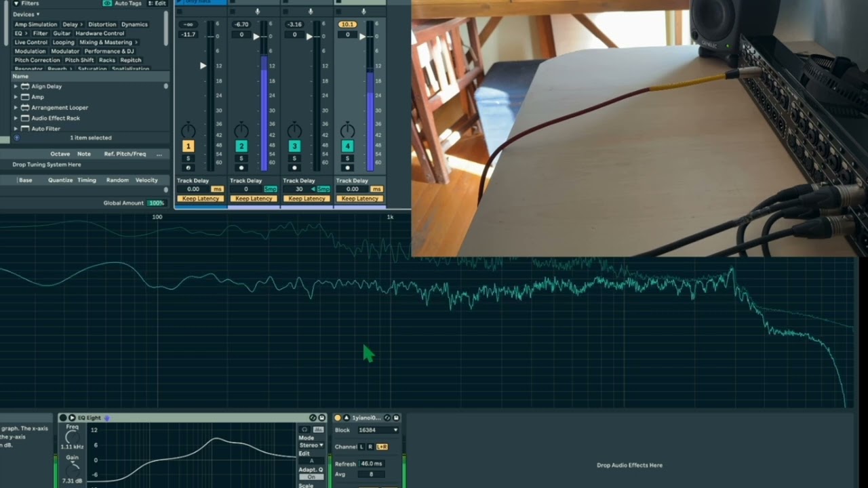Collapse the Filters section triangle
This screenshot has height=488, width=868.
pyautogui.click(x=16, y=3)
